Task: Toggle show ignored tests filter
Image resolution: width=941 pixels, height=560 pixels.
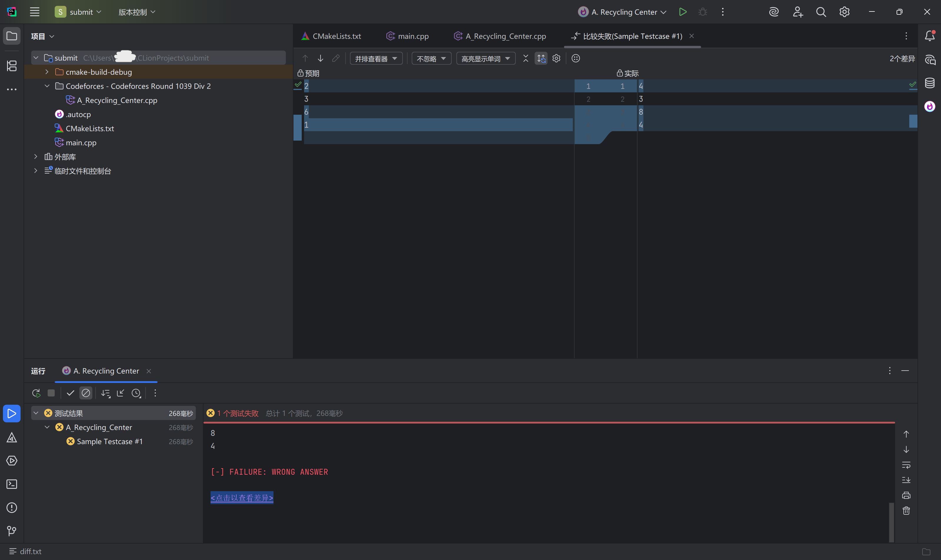Action: point(86,393)
